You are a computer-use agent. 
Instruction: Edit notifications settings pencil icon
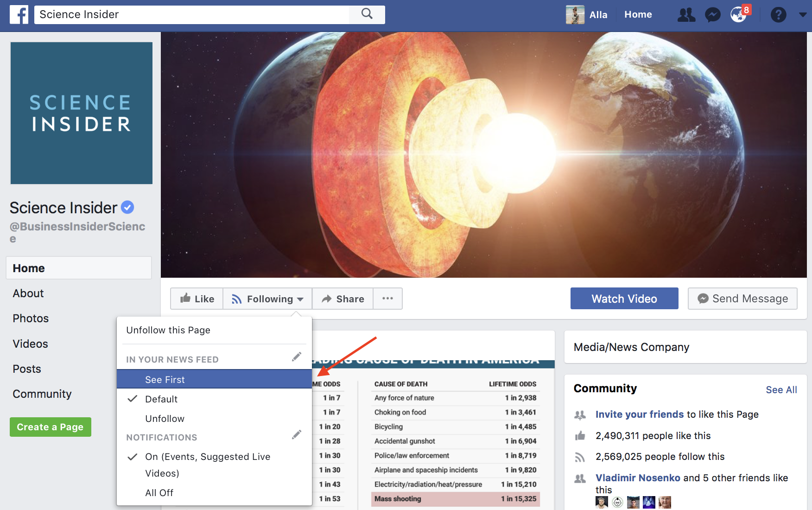[297, 434]
